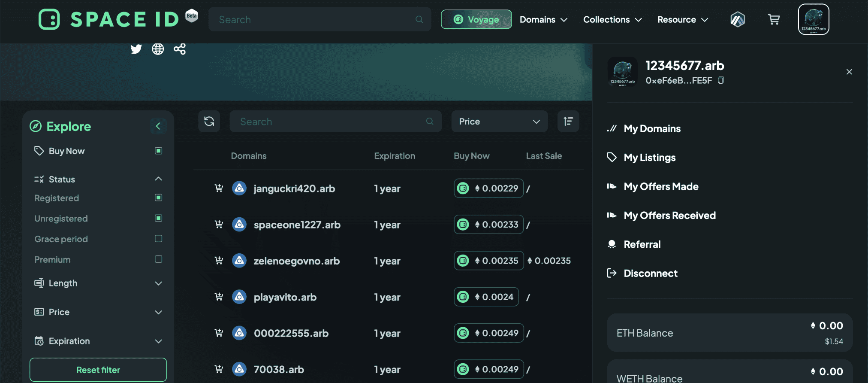
Task: Open My Domains
Action: 652,128
